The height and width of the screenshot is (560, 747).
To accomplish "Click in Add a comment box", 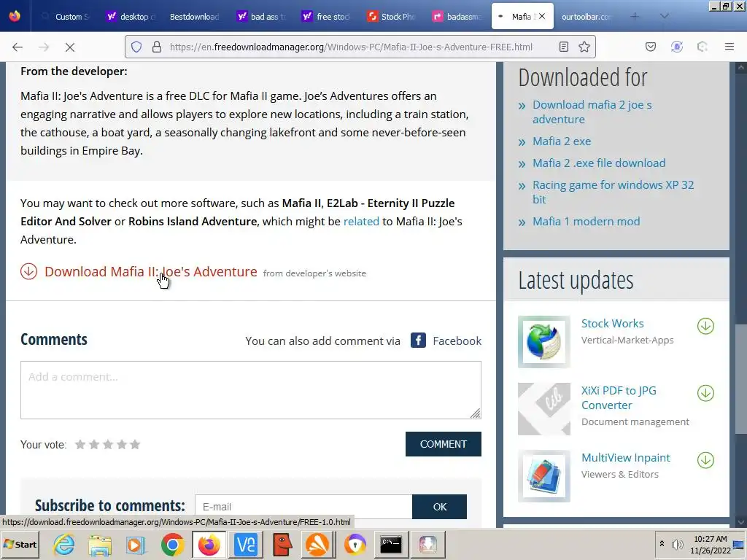I will (251, 390).
